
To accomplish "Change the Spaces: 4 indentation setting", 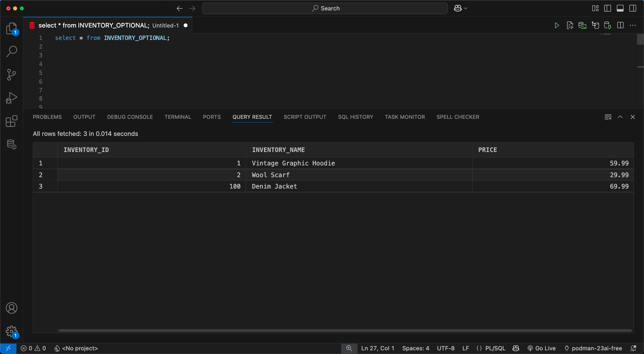I will (416, 348).
